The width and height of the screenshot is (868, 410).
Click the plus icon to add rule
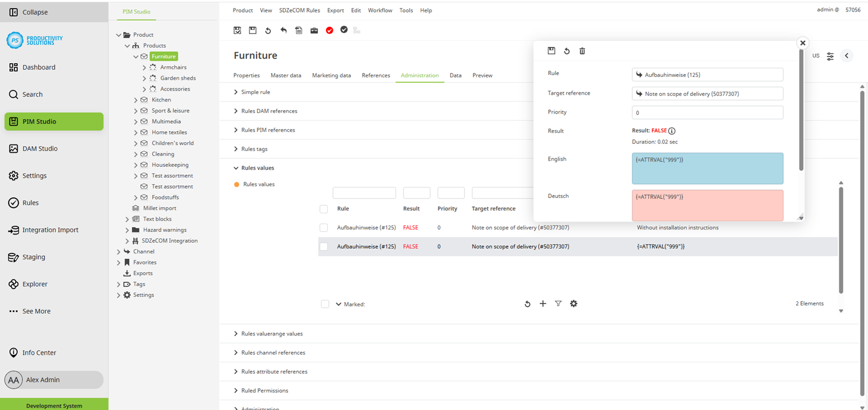[542, 304]
